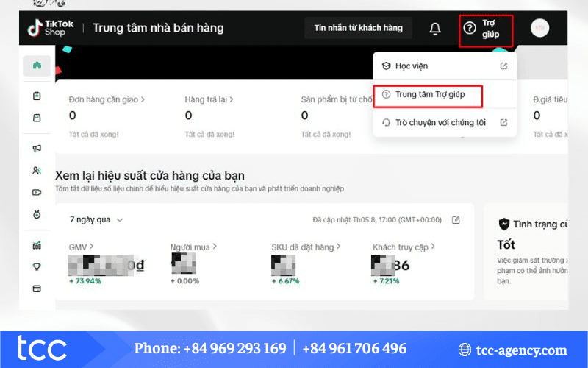This screenshot has width=588, height=368.
Task: Expand the "Đơn hàng cần giao" details
Action: tap(106, 99)
